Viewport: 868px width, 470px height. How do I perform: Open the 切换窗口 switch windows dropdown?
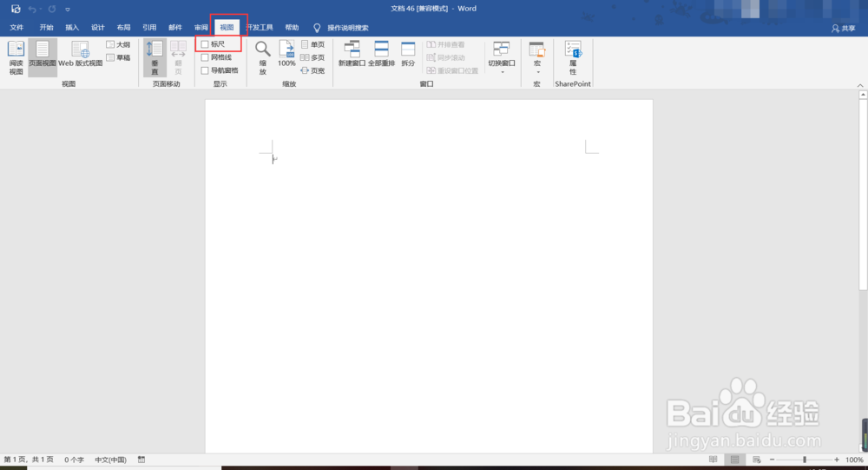click(x=502, y=57)
